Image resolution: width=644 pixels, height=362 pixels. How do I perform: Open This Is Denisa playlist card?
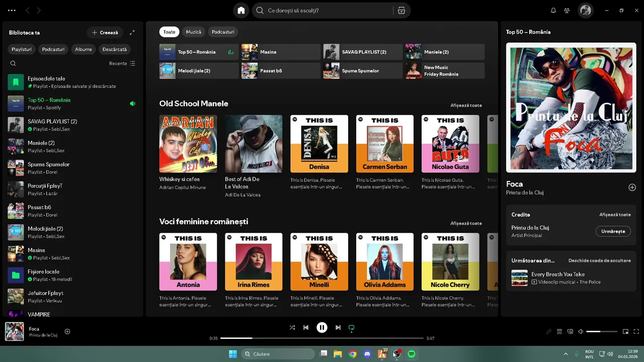[319, 144]
